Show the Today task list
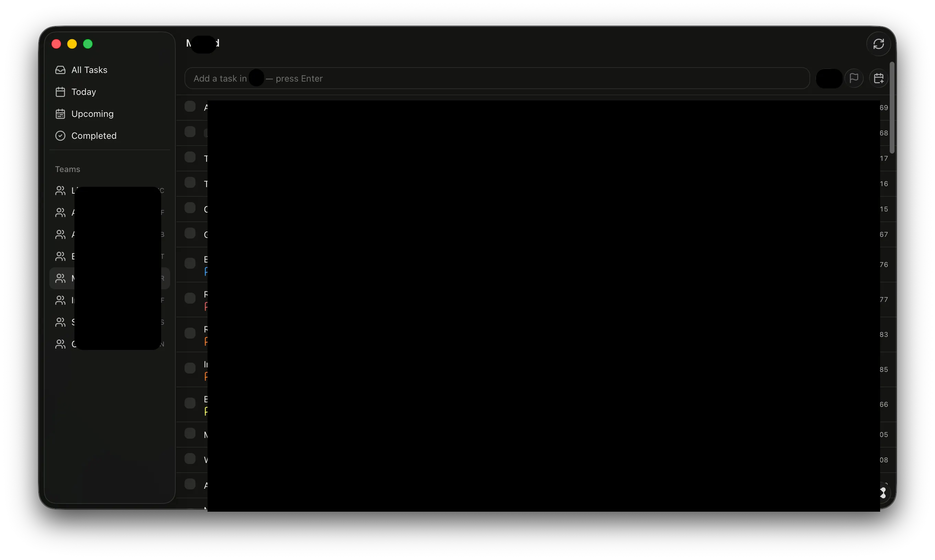 click(x=109, y=92)
